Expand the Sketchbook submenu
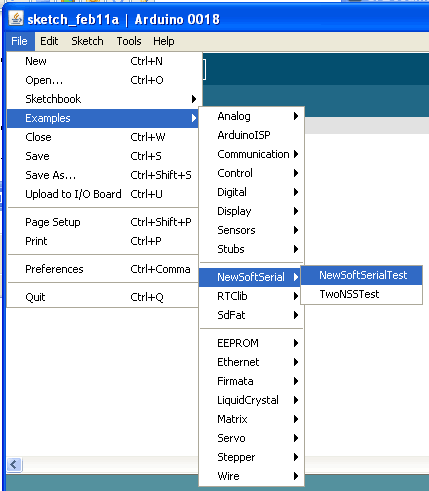The width and height of the screenshot is (429, 491). [103, 99]
